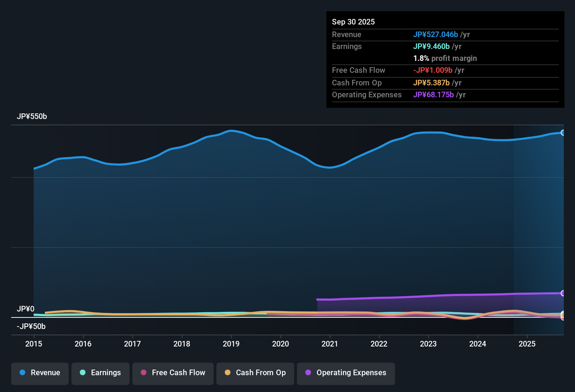Click the 1.8% profit margin text

point(445,58)
